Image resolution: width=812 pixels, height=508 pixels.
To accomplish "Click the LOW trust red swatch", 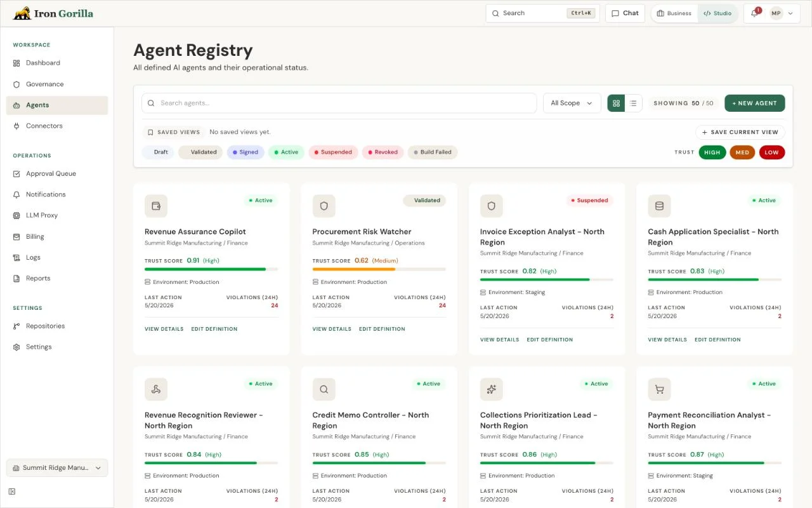I will click(x=772, y=152).
